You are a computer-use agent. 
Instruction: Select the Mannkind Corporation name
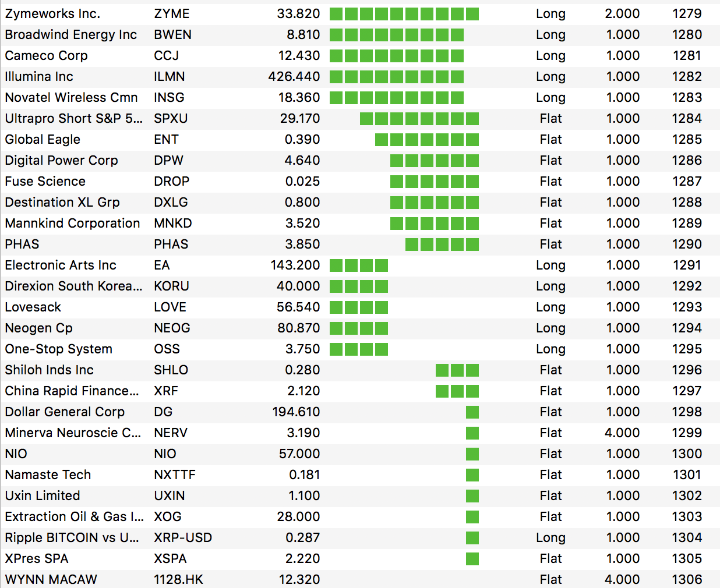pos(72,223)
